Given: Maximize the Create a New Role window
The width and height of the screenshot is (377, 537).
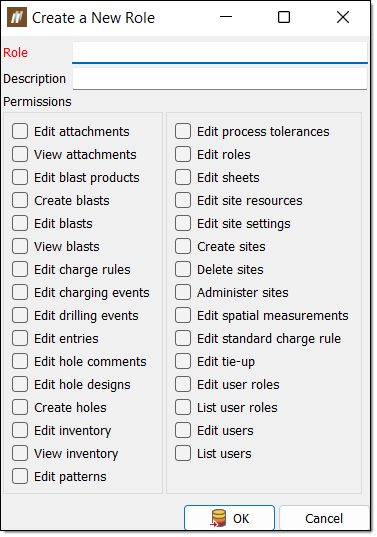Looking at the screenshot, I should (284, 17).
